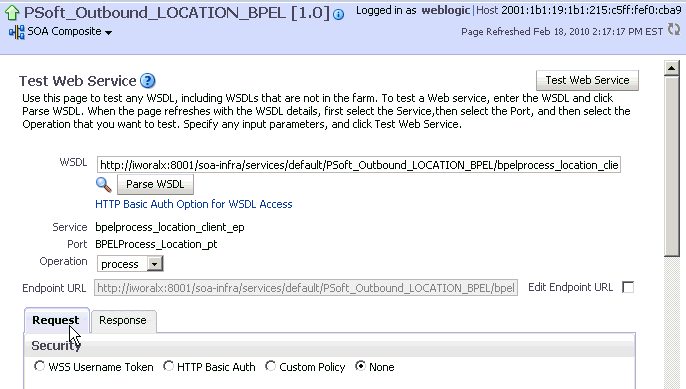
Task: Click the SOA Composite icon
Action: [17, 32]
